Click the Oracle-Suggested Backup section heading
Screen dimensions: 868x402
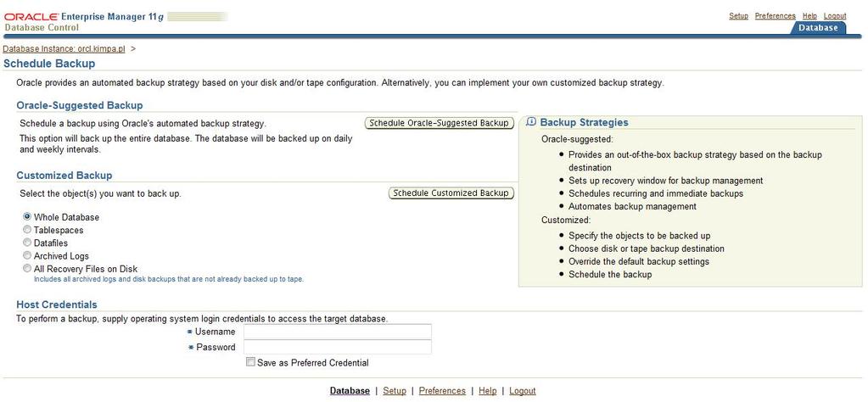point(80,105)
